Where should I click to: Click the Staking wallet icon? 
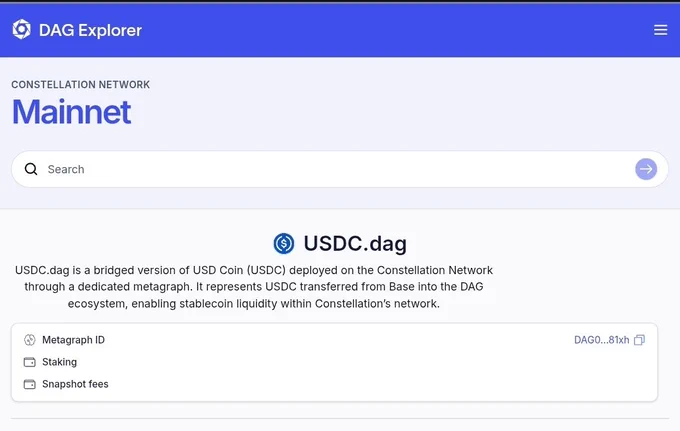tap(29, 362)
